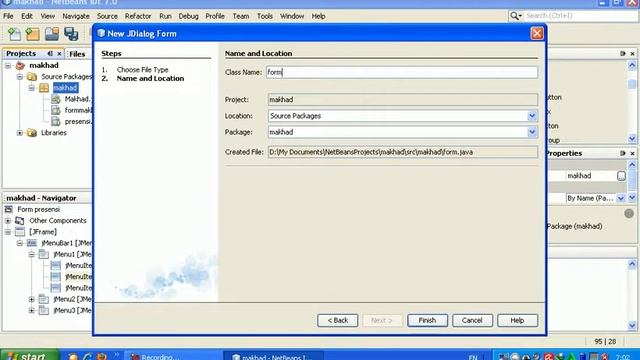Screen dimensions: 640x360
Task: Minimize the Projects panel
Action: (50, 53)
